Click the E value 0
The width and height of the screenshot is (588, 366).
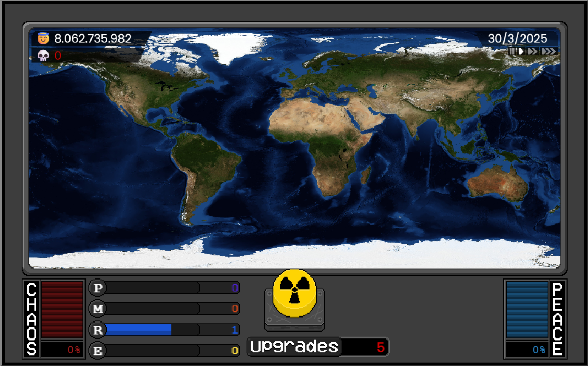click(235, 351)
